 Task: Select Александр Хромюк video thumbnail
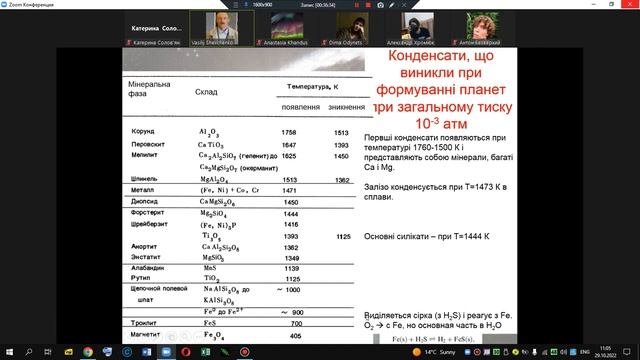(x=417, y=29)
